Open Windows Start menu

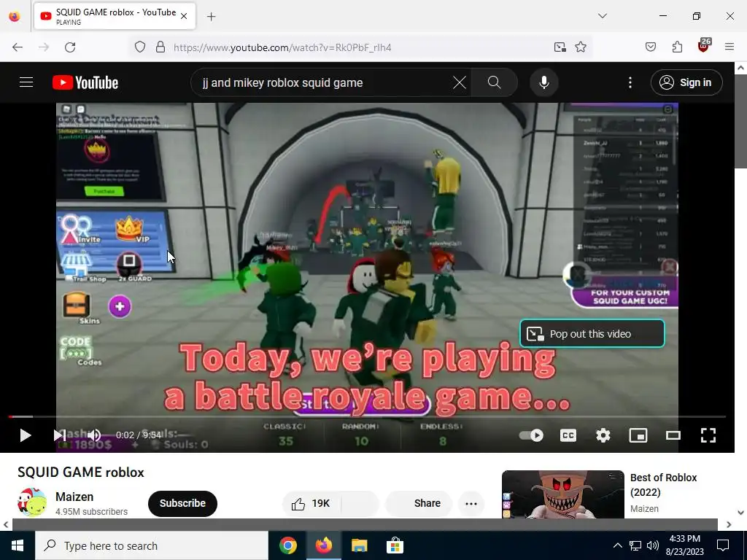[18, 545]
